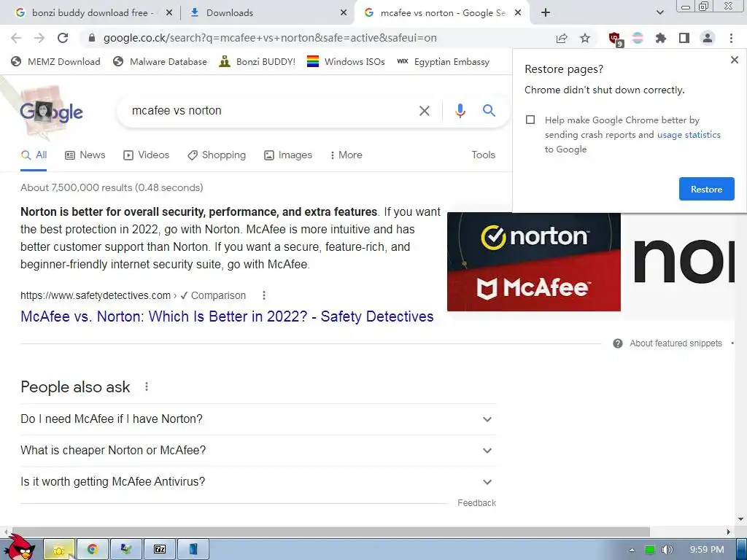Open the More search categories menu

346,155
